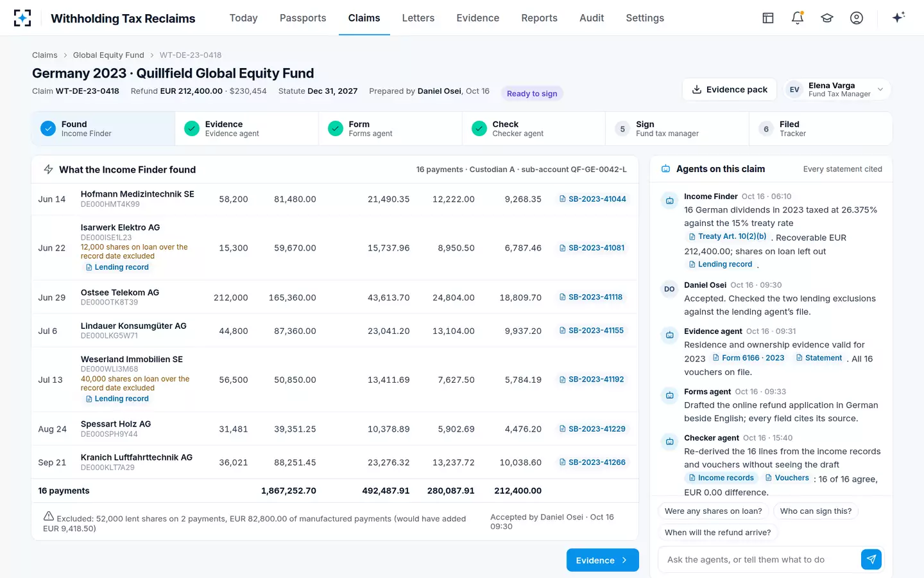
Task: Open Statement citation in Evidence agent message
Action: pyautogui.click(x=819, y=358)
